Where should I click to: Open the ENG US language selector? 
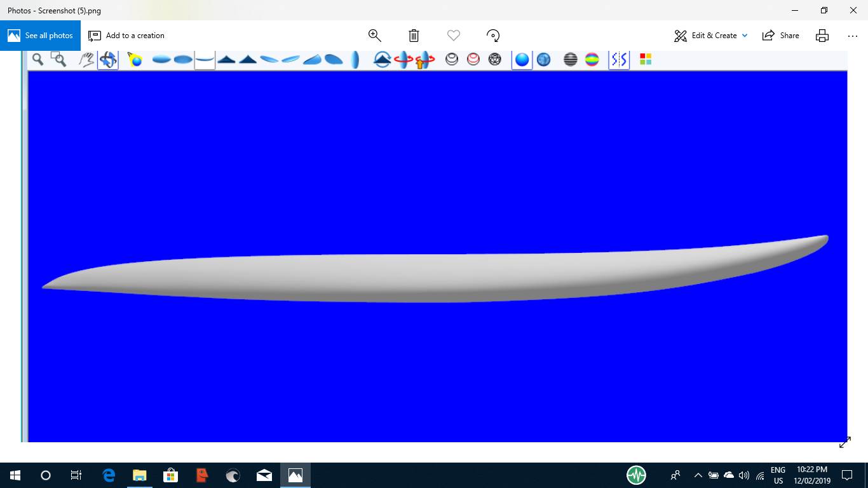[778, 475]
